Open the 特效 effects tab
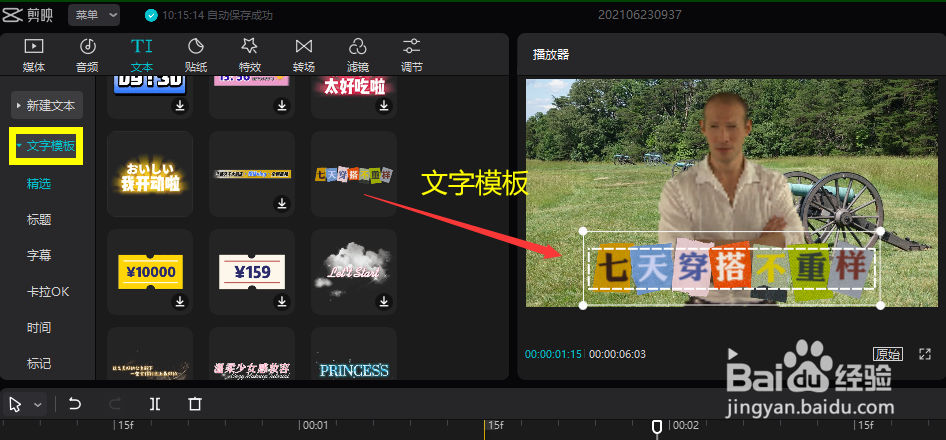Screen dimensions: 946x440 pos(249,55)
